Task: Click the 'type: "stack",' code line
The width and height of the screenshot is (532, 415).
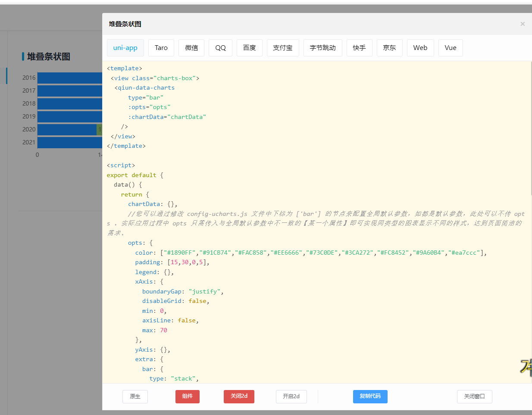Action: pyautogui.click(x=174, y=378)
